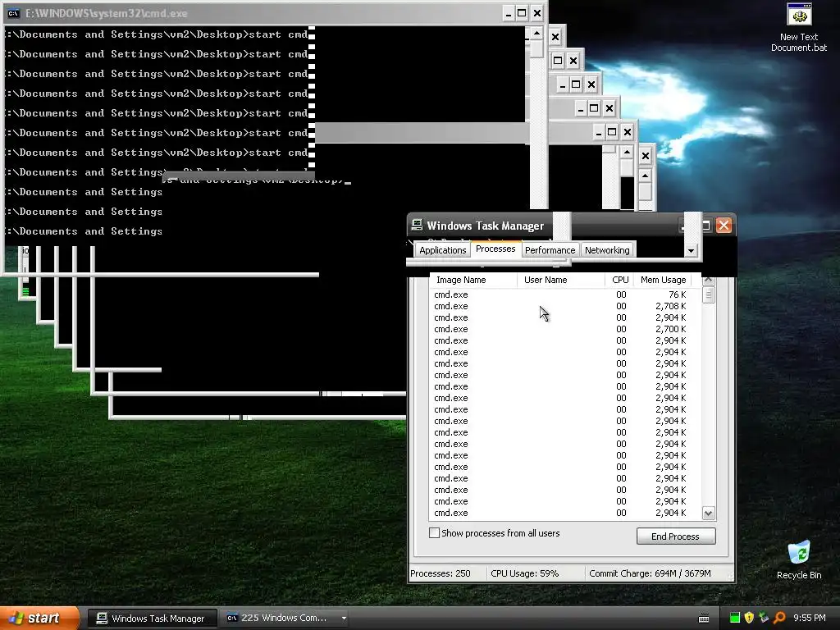
Task: Switch to the Networking tab
Action: coord(607,250)
